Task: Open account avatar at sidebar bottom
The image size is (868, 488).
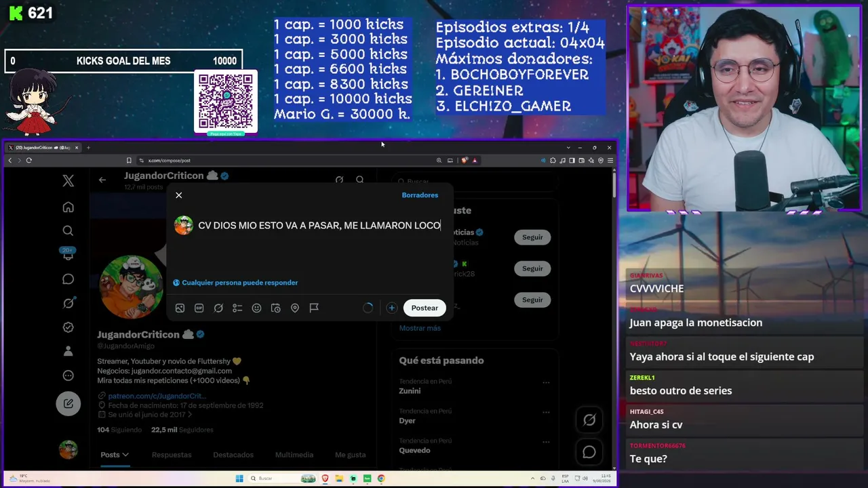Action: pos(68,449)
